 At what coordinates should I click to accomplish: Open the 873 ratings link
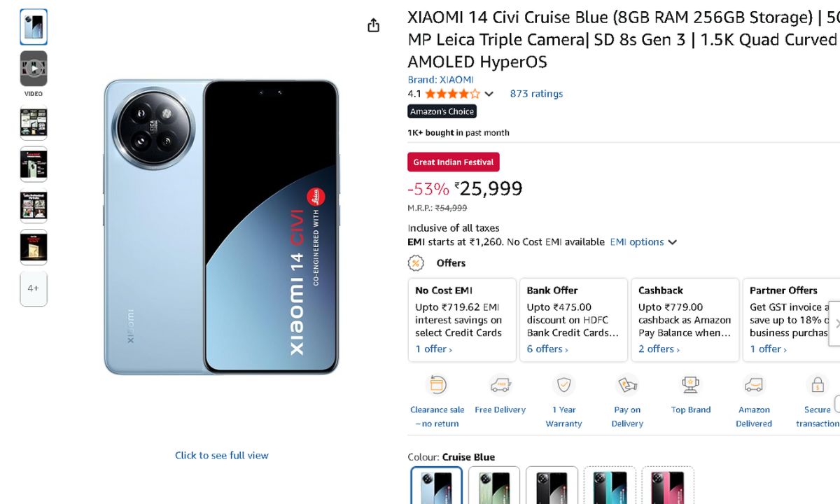(536, 94)
